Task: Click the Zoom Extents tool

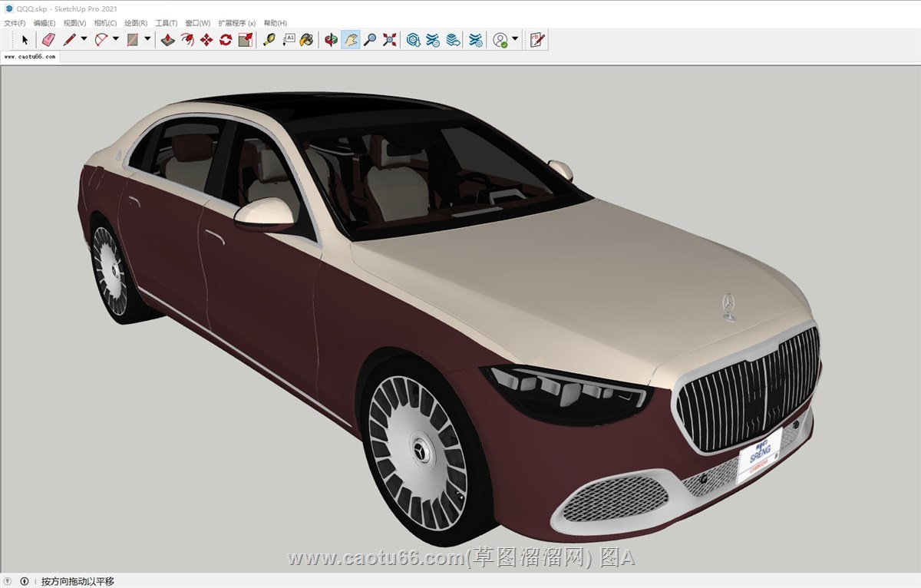Action: click(390, 40)
